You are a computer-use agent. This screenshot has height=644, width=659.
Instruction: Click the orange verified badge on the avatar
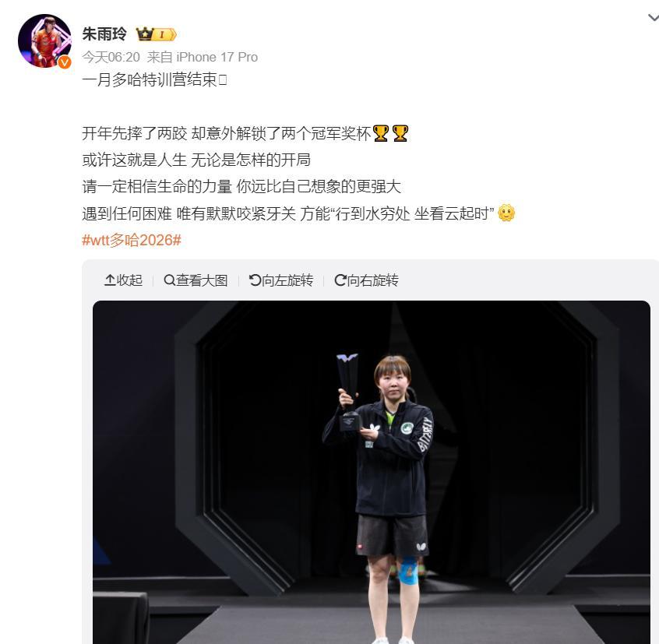point(65,62)
